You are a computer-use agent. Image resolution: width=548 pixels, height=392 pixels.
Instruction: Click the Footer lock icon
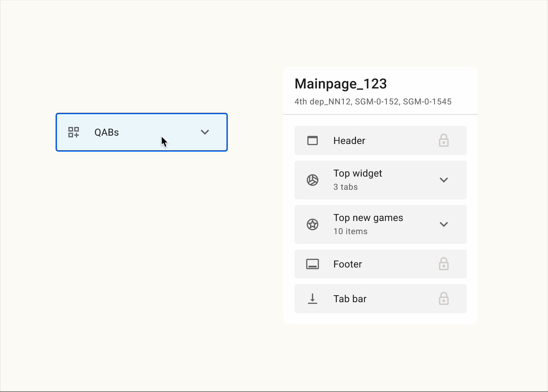tap(444, 264)
